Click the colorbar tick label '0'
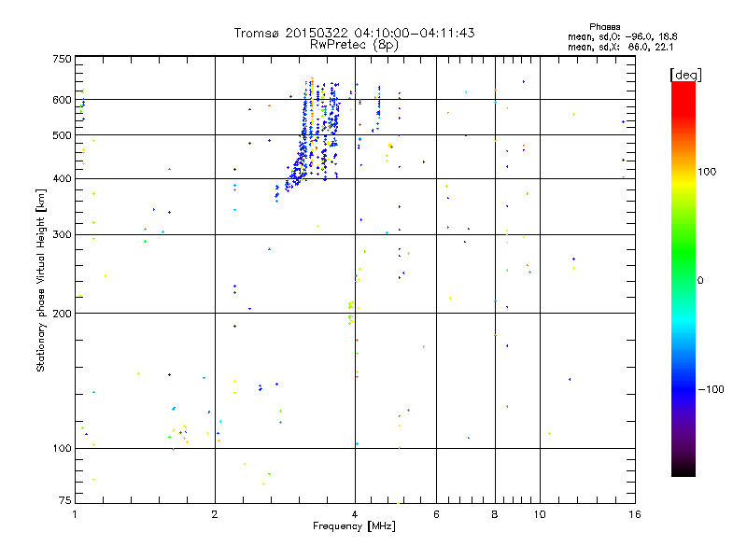The width and height of the screenshot is (747, 560). [700, 281]
